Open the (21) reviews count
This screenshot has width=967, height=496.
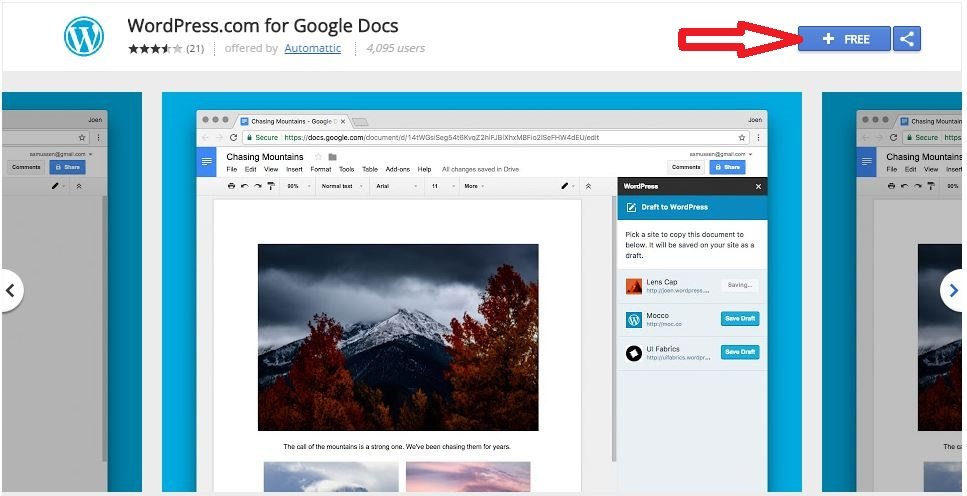(x=195, y=49)
